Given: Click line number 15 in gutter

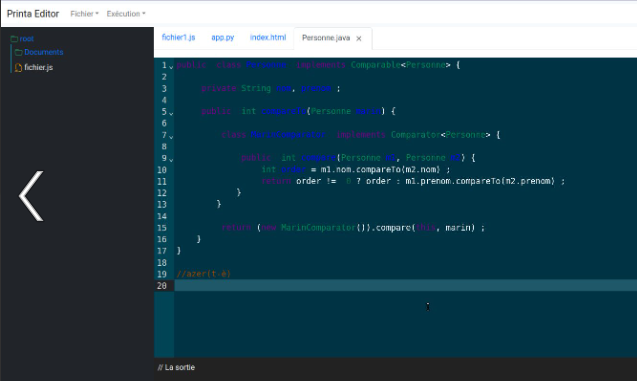Looking at the screenshot, I should pyautogui.click(x=162, y=228).
